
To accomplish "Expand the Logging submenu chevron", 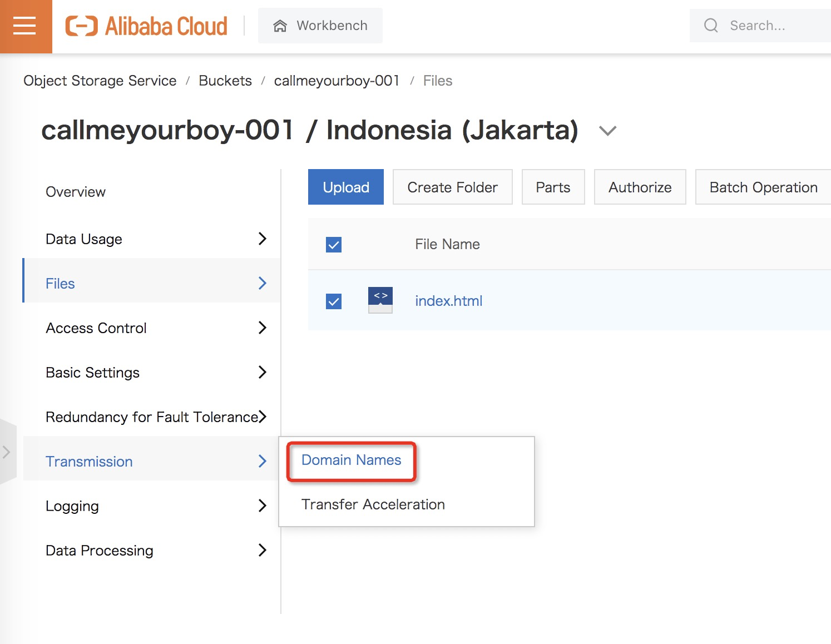I will click(x=263, y=506).
